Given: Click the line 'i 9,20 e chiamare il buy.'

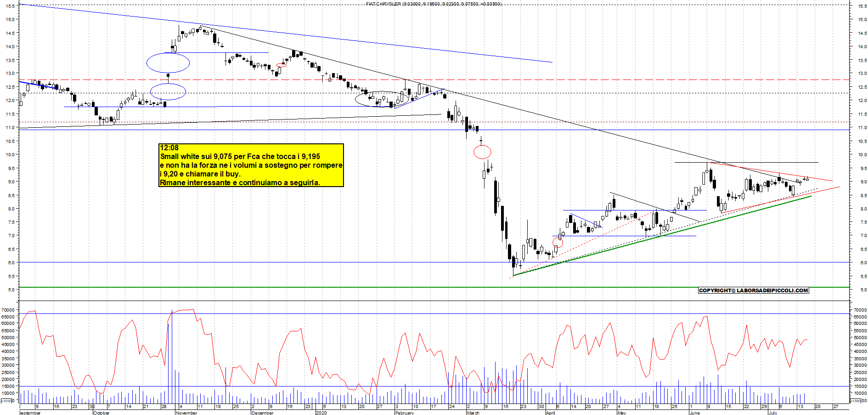Looking at the screenshot, I should 200,174.
